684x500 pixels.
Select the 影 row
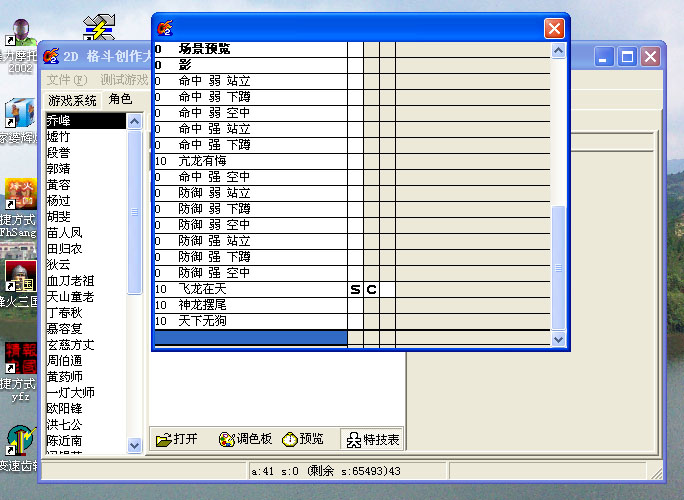251,65
